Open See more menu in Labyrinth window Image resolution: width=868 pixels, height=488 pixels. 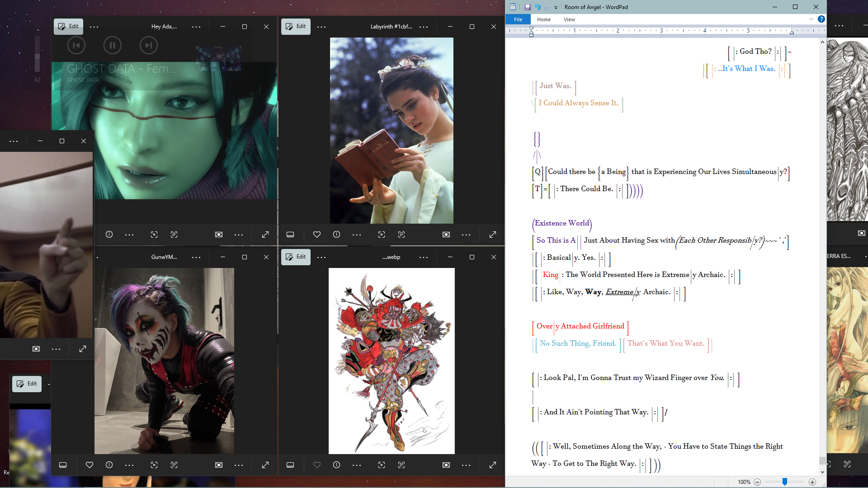pos(321,27)
